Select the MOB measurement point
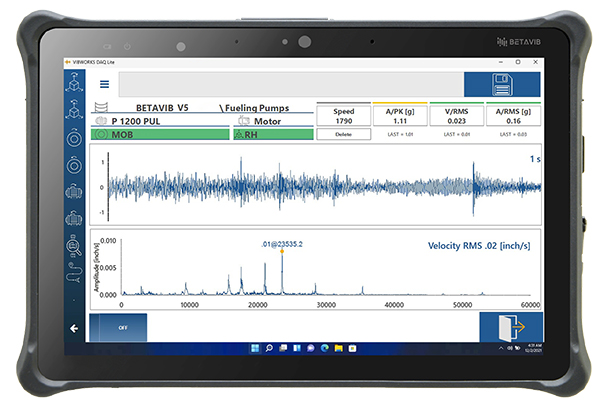Image resolution: width=600 pixels, height=405 pixels. tap(160, 134)
